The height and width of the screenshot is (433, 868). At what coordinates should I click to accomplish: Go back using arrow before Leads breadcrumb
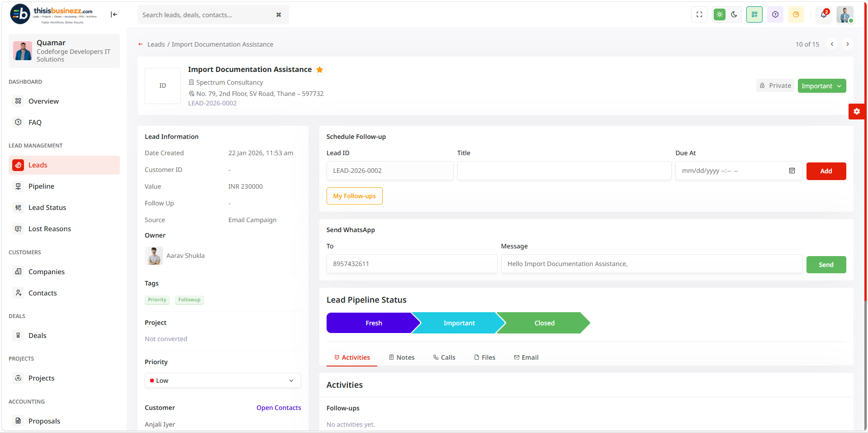141,44
